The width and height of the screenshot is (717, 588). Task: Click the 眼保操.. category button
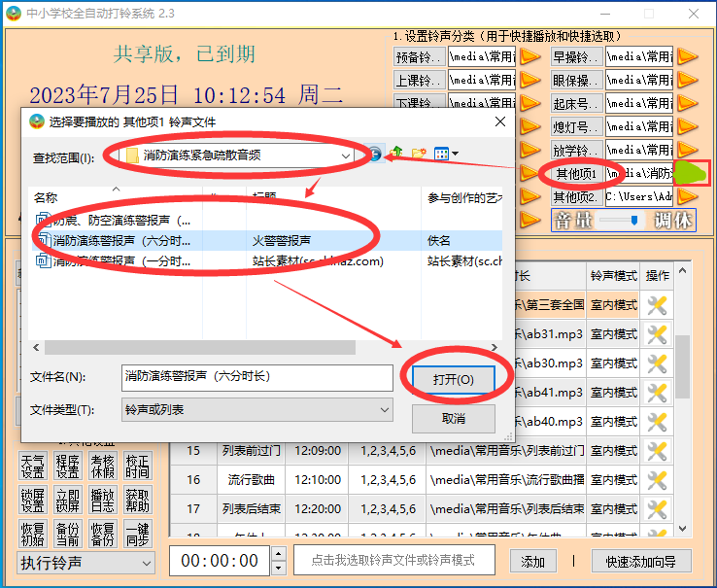[576, 81]
